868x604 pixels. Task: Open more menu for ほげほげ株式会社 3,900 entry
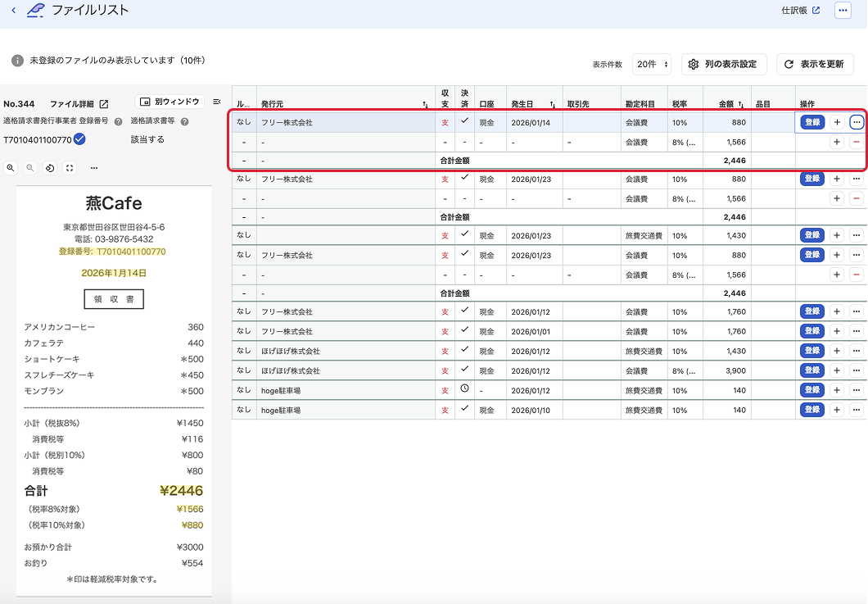coord(857,370)
